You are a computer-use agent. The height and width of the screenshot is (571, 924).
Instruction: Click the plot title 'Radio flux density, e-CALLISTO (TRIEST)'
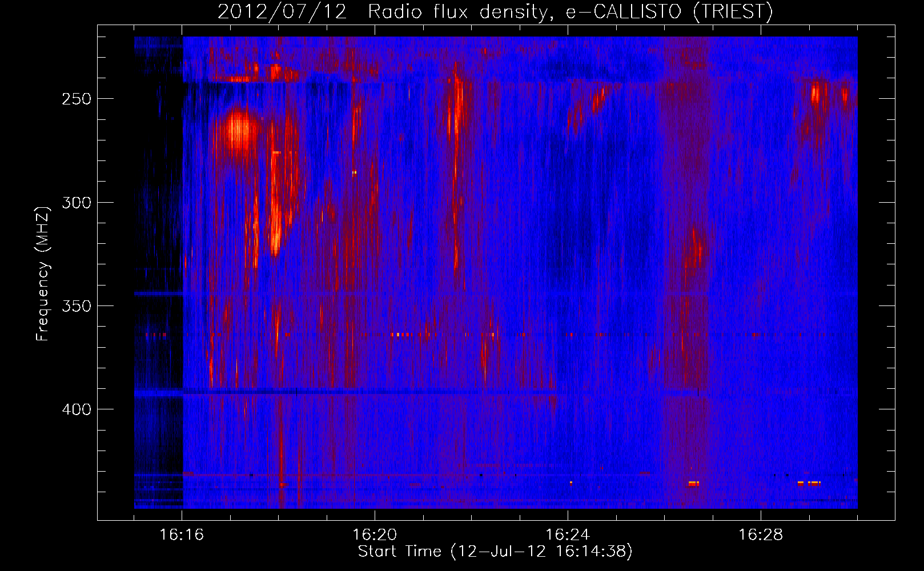tap(570, 12)
